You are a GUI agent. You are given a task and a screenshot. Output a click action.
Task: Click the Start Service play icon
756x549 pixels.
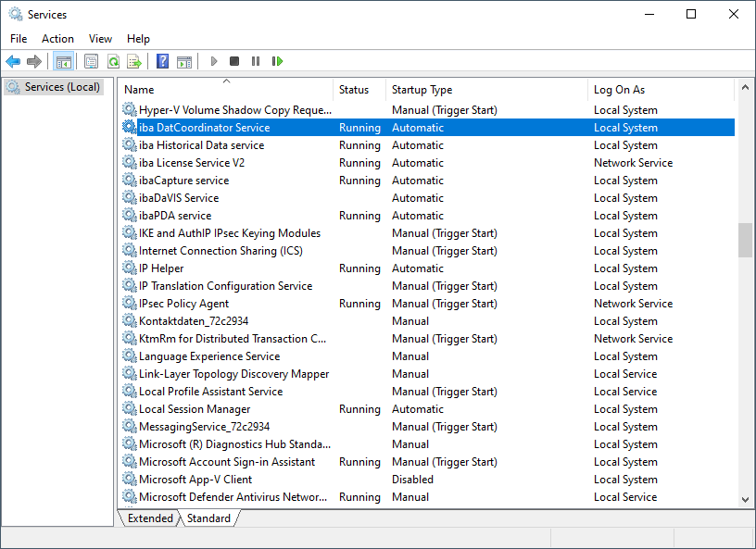click(x=214, y=61)
